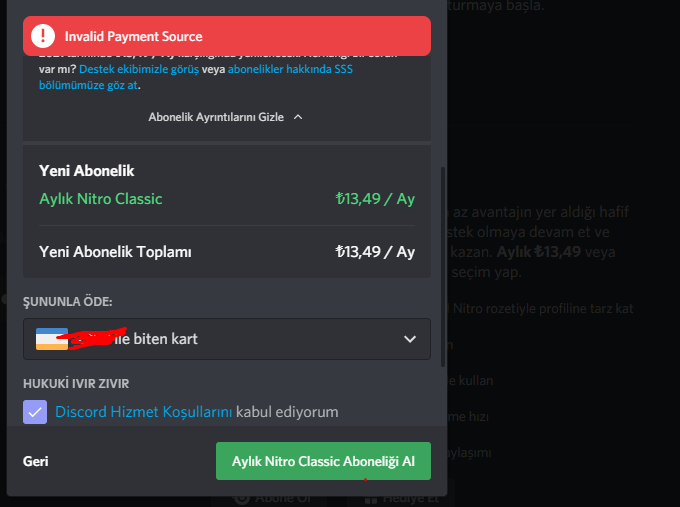Open the 'ile biten kart' payment dropdown
This screenshot has width=680, height=507.
227,339
